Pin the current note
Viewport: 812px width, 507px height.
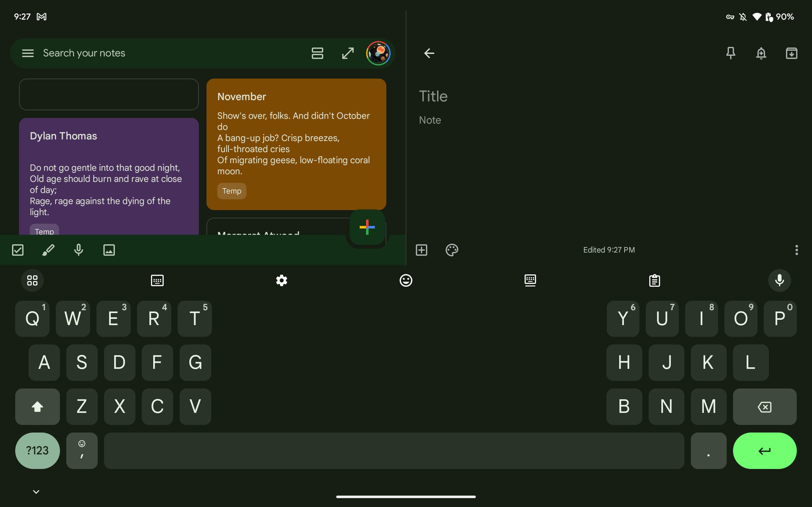[x=730, y=53]
